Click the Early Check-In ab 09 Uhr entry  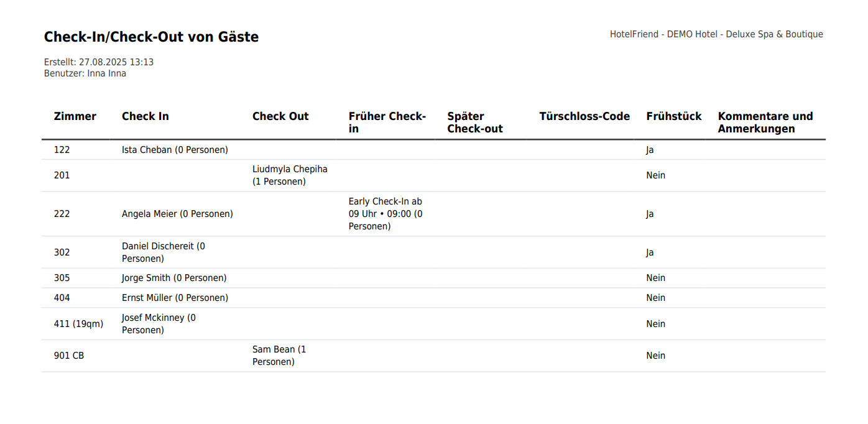point(386,214)
